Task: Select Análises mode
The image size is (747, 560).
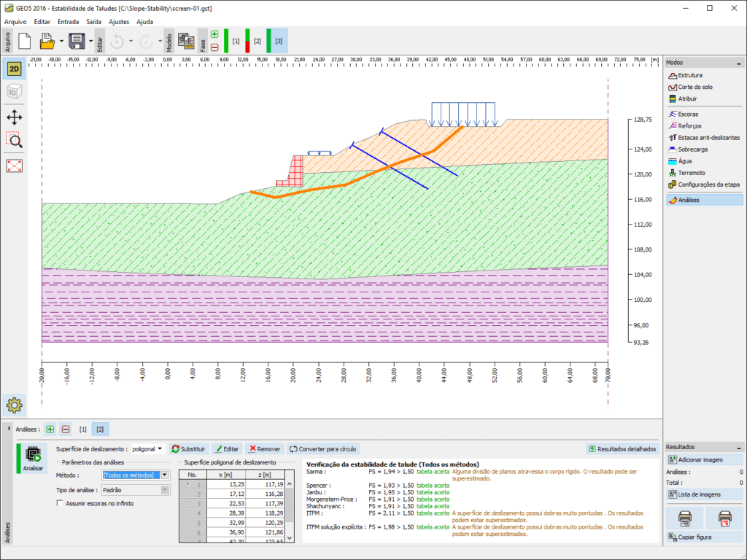Action: (x=704, y=200)
